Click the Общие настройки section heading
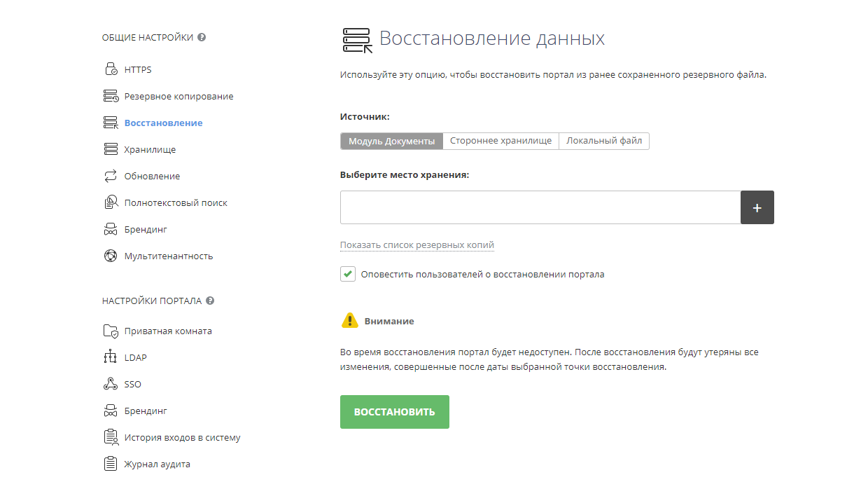 click(x=148, y=37)
